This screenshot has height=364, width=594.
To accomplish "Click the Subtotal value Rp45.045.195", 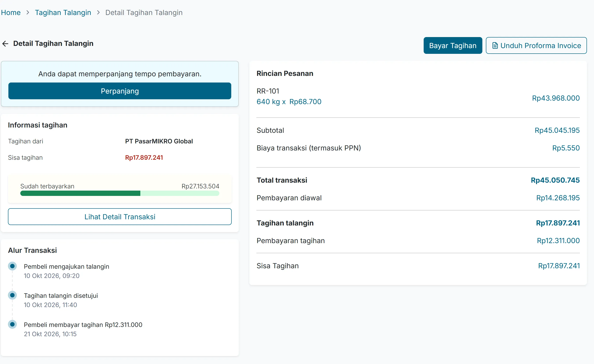I will coord(557,130).
